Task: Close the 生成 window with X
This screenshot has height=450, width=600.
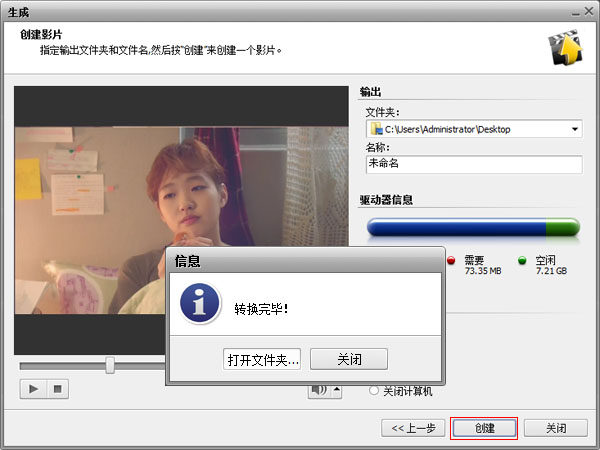Action: pos(589,11)
